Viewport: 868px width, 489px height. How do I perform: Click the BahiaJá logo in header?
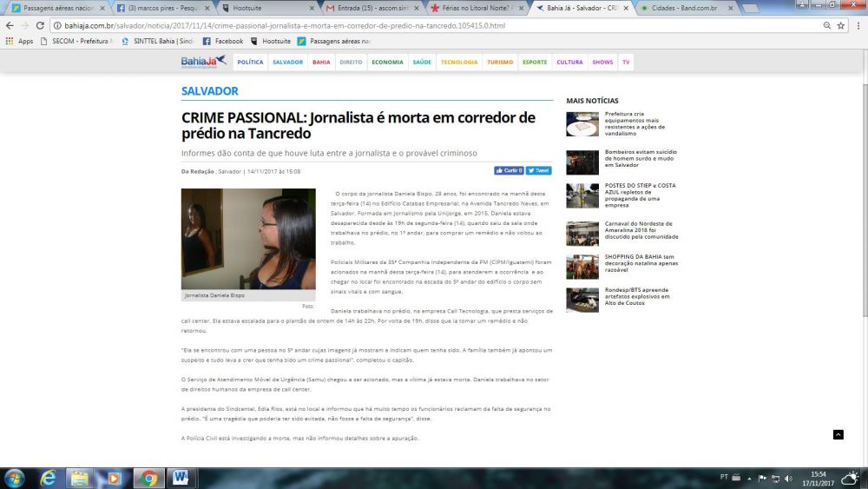pyautogui.click(x=203, y=62)
